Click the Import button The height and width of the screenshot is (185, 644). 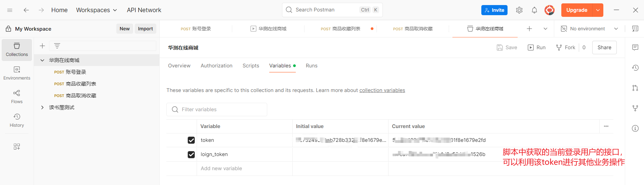[x=146, y=29]
